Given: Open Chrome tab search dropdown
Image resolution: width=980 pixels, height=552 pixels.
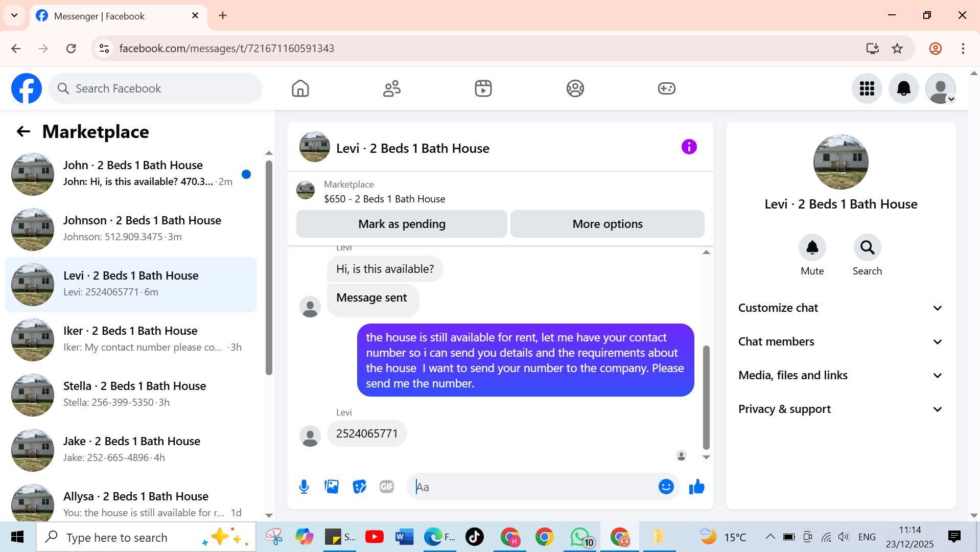Looking at the screenshot, I should (x=14, y=15).
